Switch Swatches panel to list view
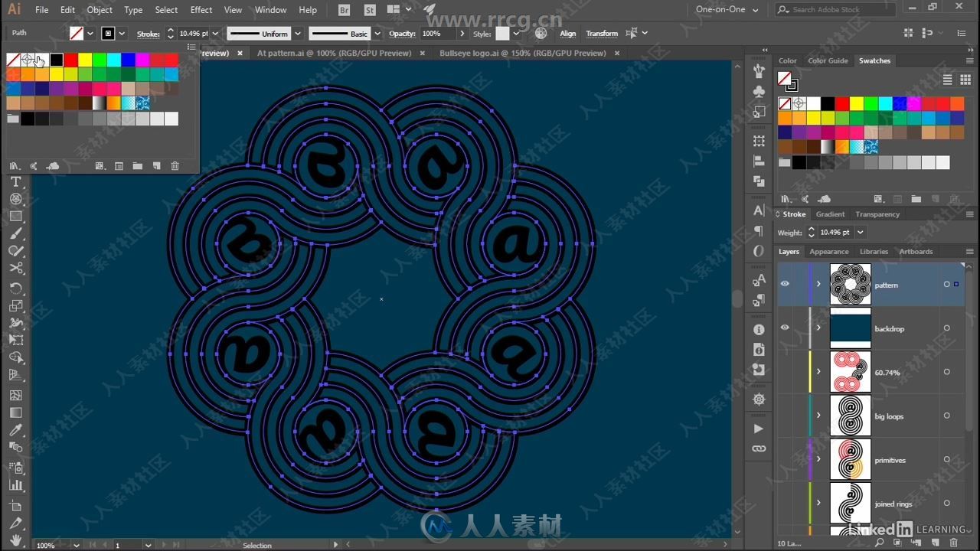 pyautogui.click(x=947, y=80)
